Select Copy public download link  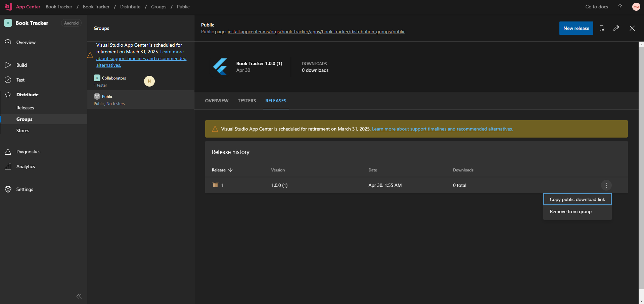[578, 199]
